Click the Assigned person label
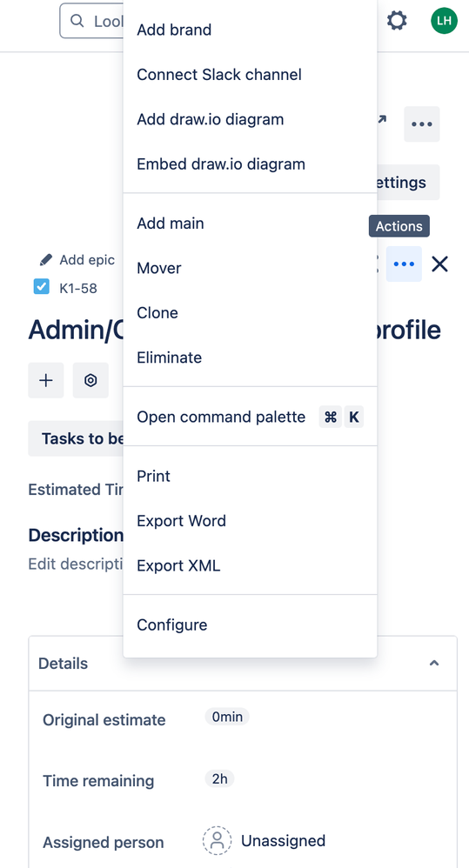 coord(104,843)
